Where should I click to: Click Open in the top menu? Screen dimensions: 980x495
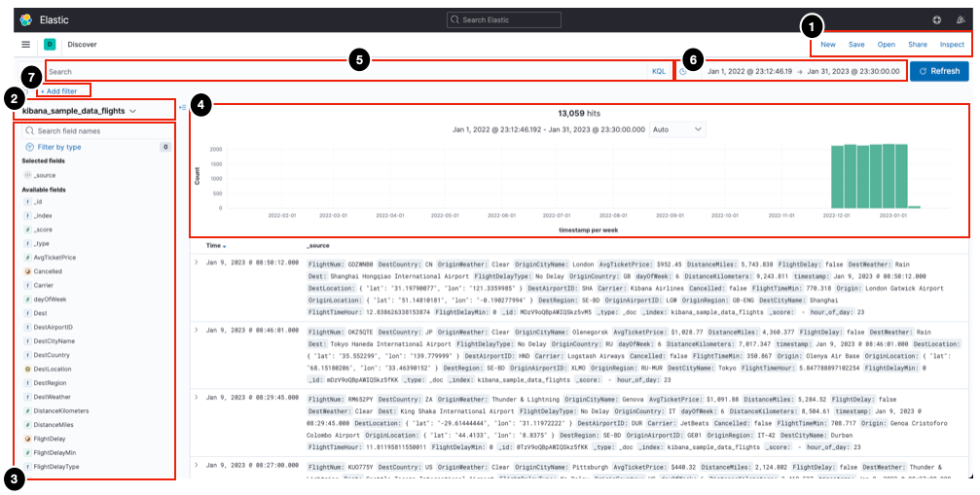[887, 45]
